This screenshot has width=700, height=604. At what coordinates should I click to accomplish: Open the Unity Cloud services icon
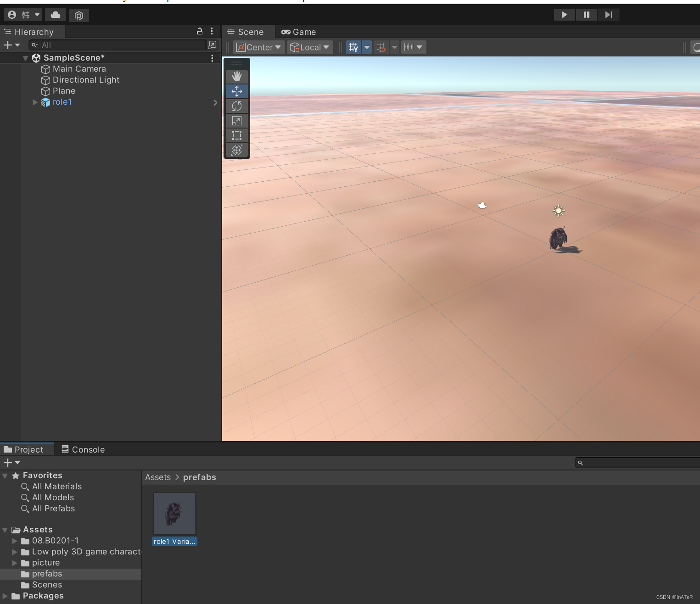(56, 15)
